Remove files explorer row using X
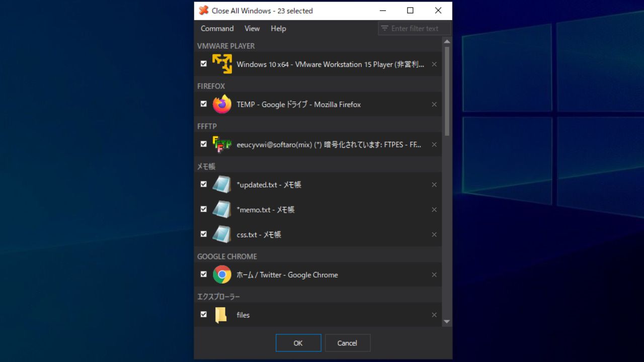Viewport: 644px width, 362px height. click(434, 315)
